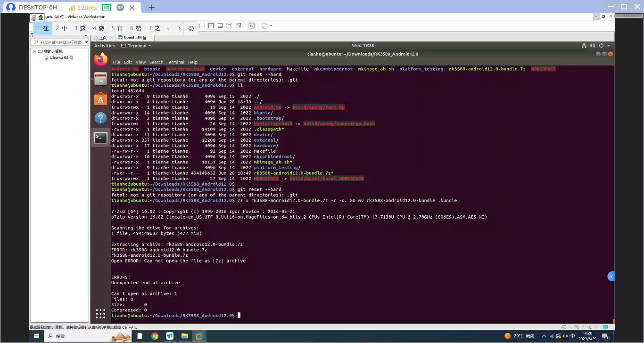Select Ubuntu 64 in library tree

(61, 57)
